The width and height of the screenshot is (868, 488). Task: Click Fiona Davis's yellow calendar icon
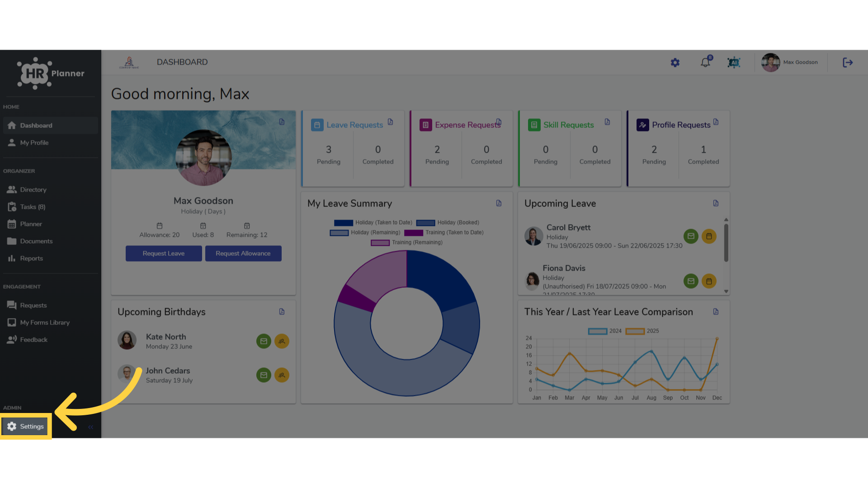click(709, 281)
